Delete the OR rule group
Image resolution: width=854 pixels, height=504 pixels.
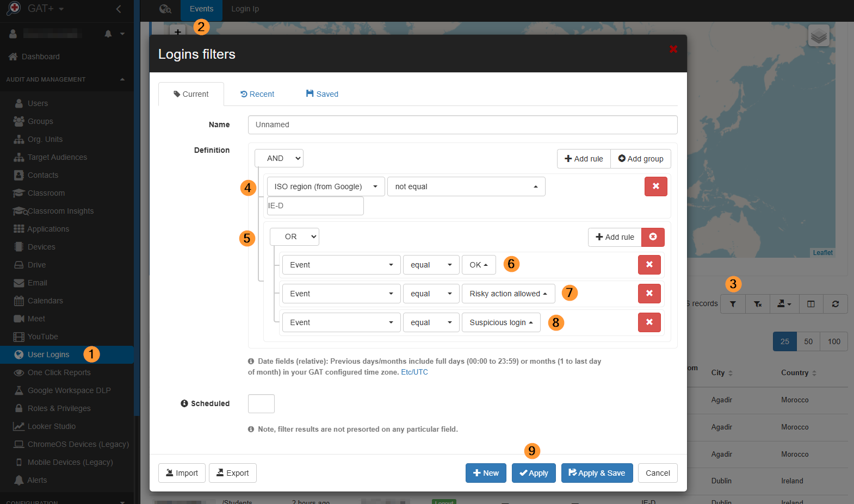click(653, 237)
